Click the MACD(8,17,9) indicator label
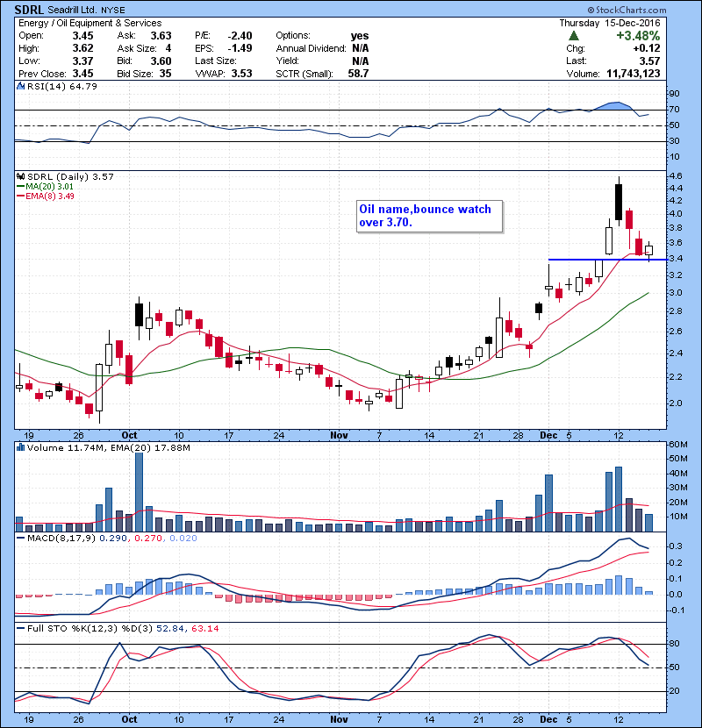 click(x=61, y=539)
